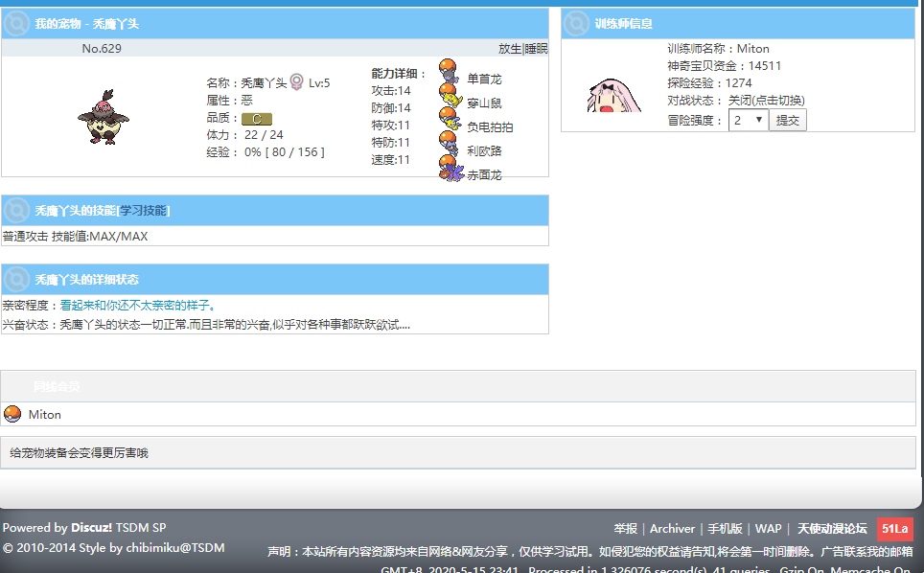Viewport: 924px width, 573px height.
Task: Click the 看起来和你还不太亲密的样子 link
Action: point(138,305)
